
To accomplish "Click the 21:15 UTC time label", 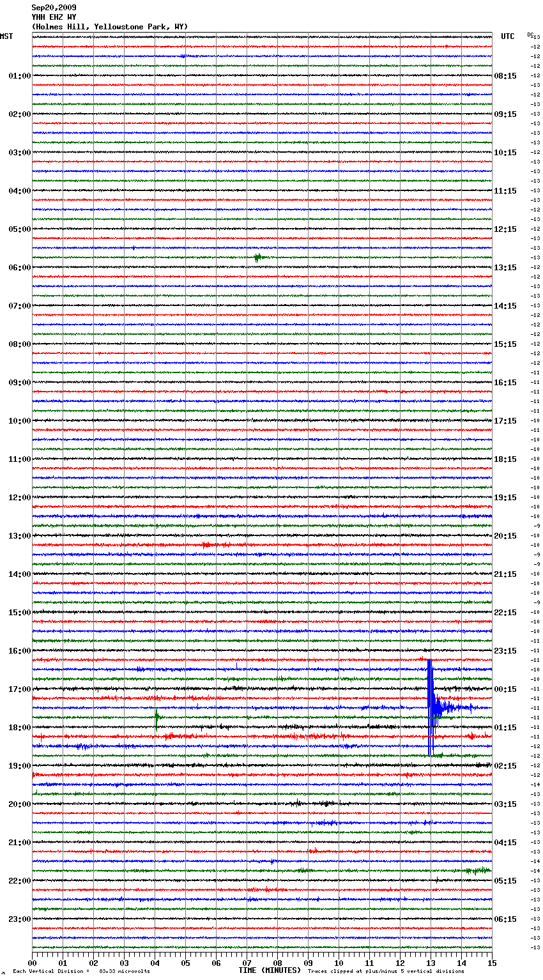I will click(505, 574).
